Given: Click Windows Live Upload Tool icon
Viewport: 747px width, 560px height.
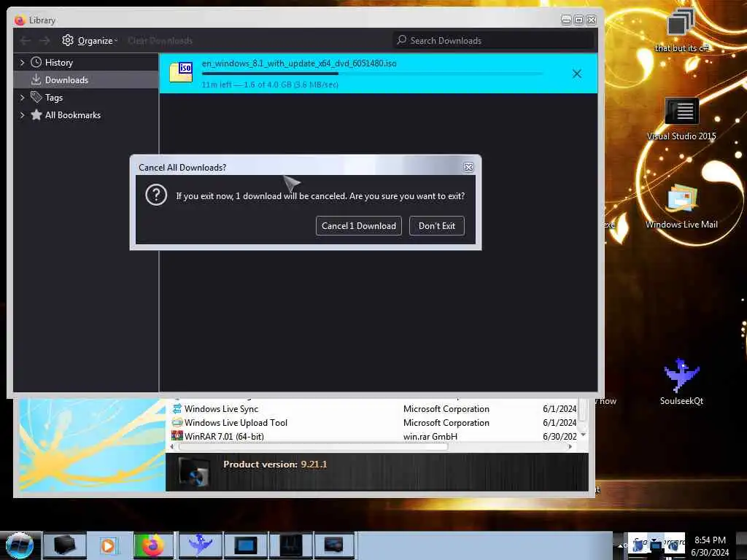Looking at the screenshot, I should pos(177,422).
